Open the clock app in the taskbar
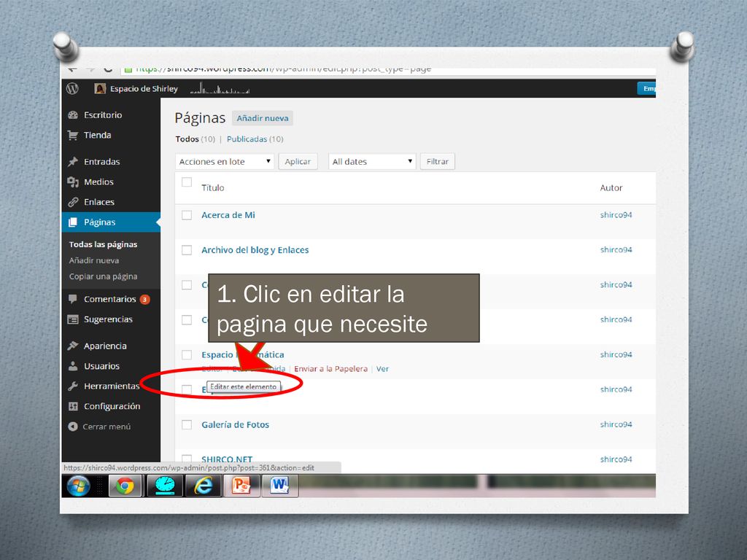 pos(165,486)
